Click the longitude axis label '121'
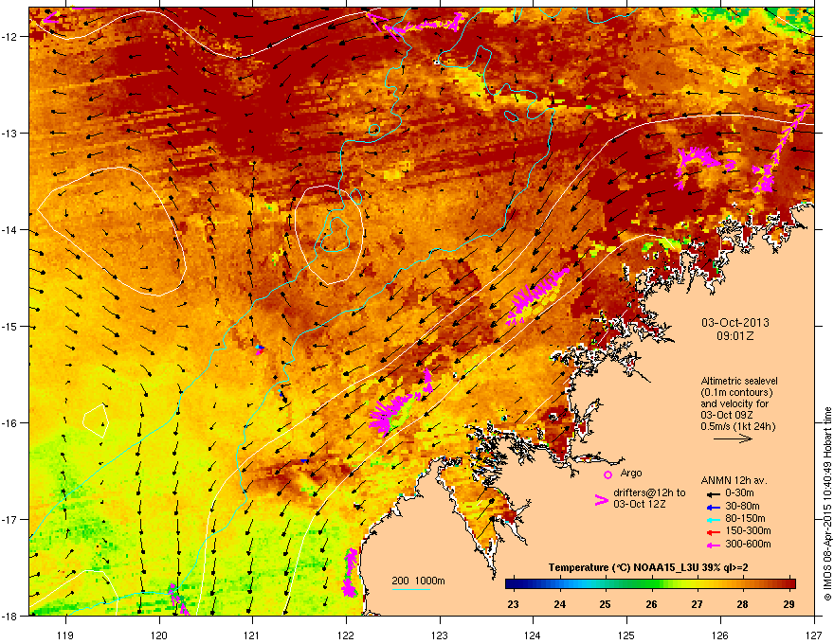 coord(252,635)
